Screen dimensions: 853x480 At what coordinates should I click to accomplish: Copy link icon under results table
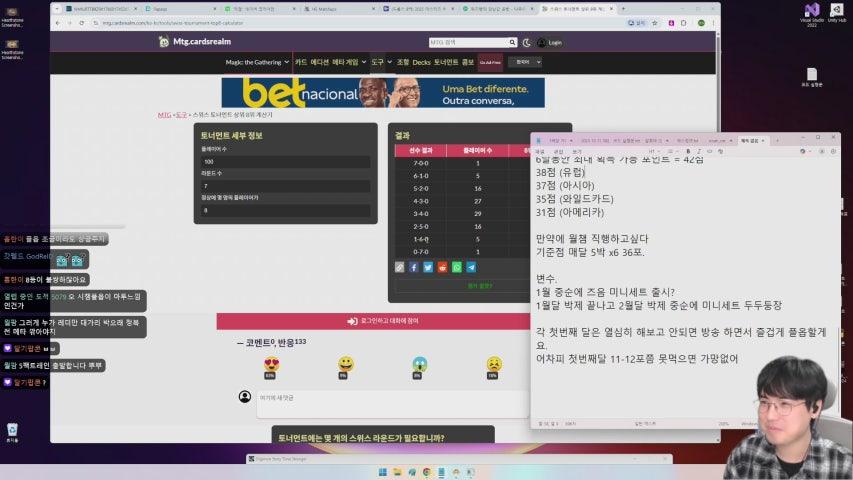(x=399, y=267)
